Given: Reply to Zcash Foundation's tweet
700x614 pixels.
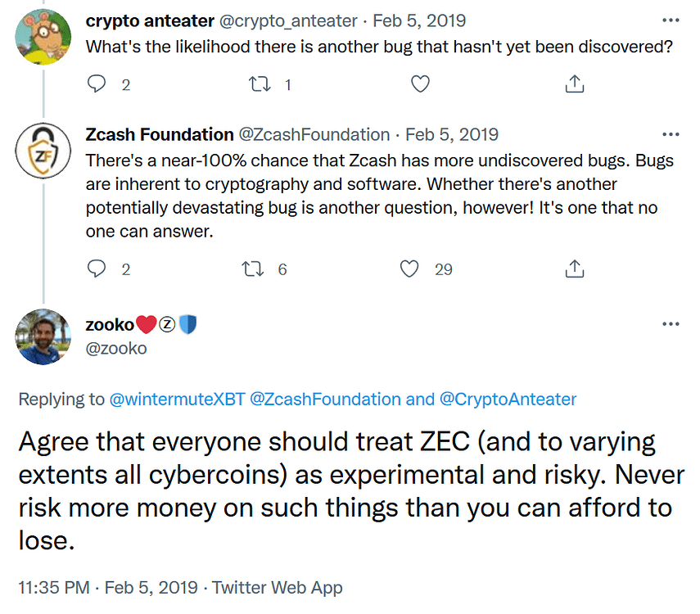Looking at the screenshot, I should 97,269.
